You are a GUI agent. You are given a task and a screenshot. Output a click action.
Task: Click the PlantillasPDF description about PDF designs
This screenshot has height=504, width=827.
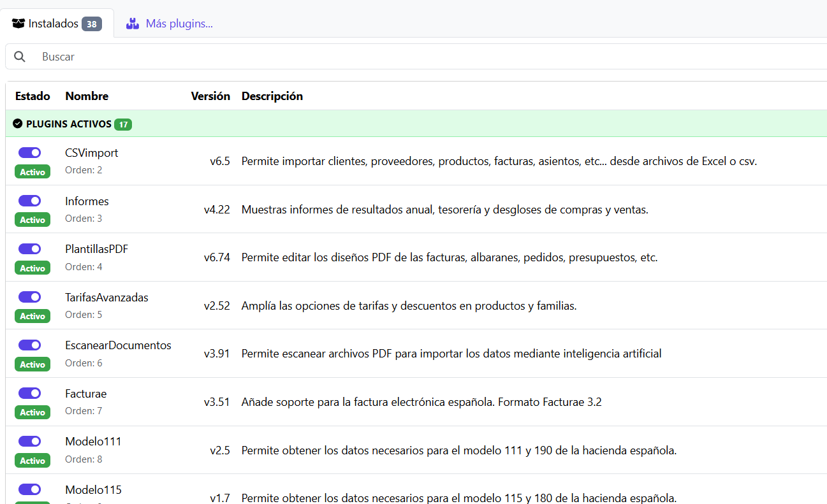450,258
